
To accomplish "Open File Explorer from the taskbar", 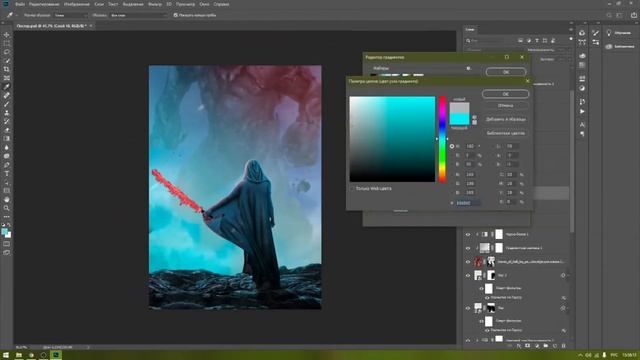I will click(19, 355).
